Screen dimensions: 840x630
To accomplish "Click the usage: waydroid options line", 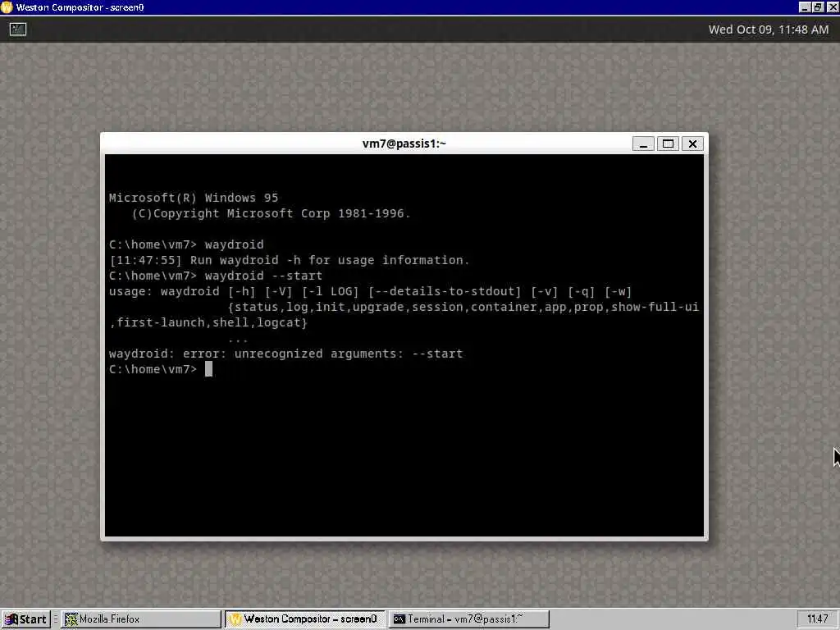I will (370, 291).
